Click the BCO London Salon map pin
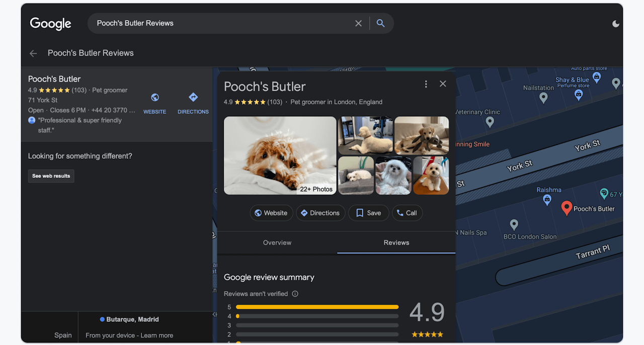Screen dimensions: 644x345 point(514,225)
